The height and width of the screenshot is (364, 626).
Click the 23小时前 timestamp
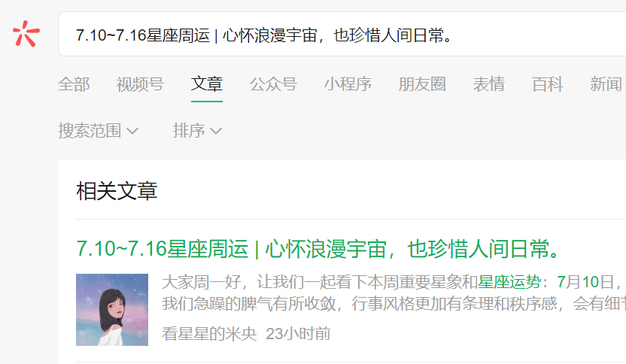298,334
